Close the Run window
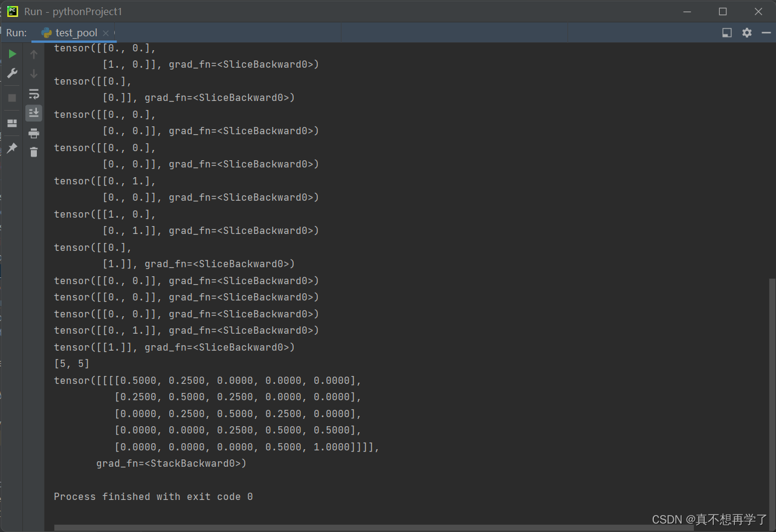The image size is (776, 532). click(758, 11)
